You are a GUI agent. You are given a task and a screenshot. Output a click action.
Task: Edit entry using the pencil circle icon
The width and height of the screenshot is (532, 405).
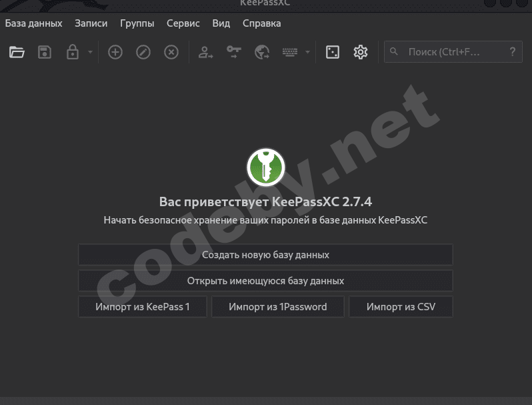tap(143, 52)
